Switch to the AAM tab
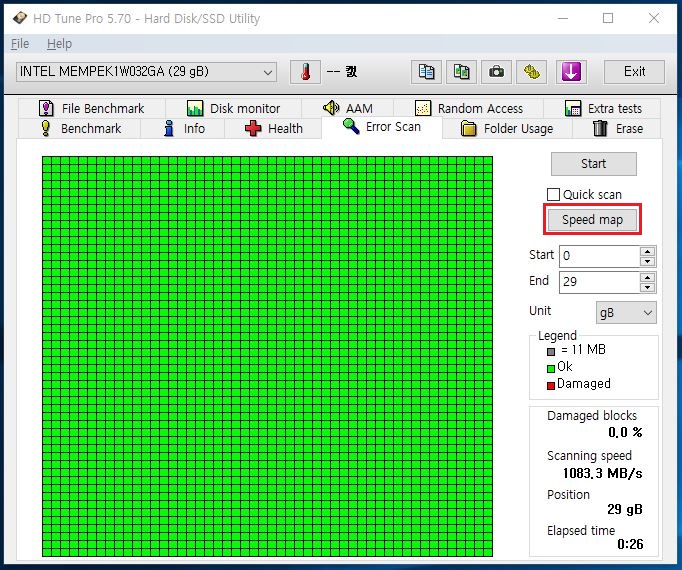The height and width of the screenshot is (570, 682). 348,108
